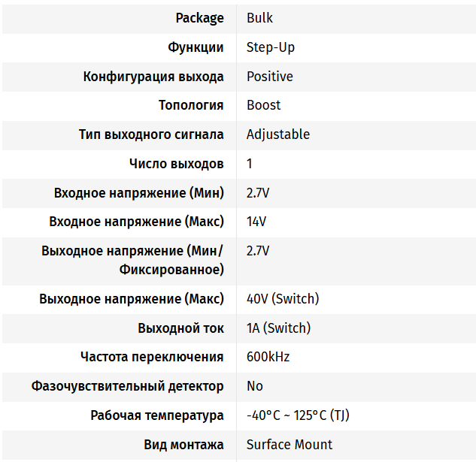476x462 pixels.
Task: Select the "600kHz" switching frequency value
Action: (x=268, y=357)
